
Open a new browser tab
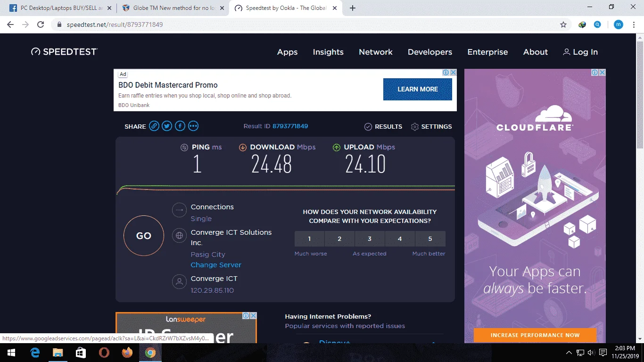coord(353,8)
